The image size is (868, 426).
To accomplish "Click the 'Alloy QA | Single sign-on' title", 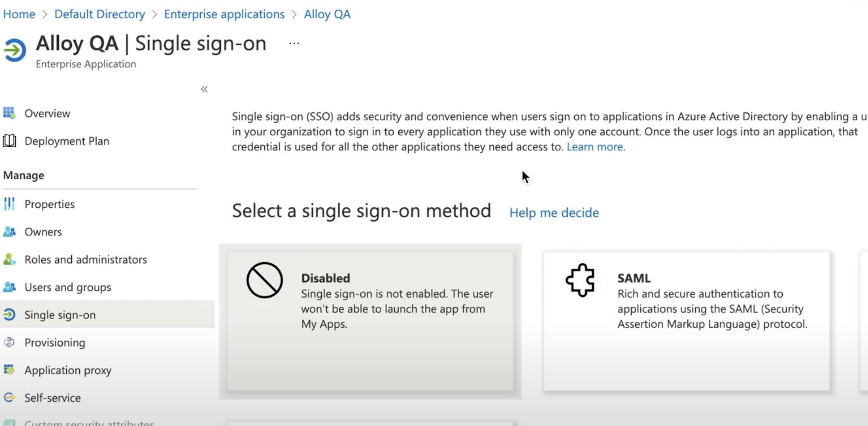I will point(151,44).
